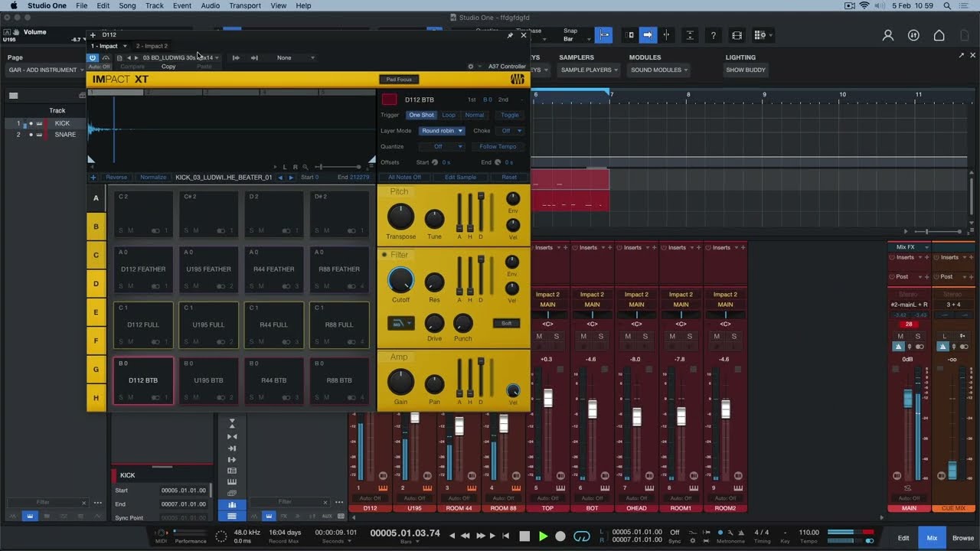Screen dimensions: 980x551
Task: Open the Layer Mode Round robin dropdown
Action: tap(442, 131)
